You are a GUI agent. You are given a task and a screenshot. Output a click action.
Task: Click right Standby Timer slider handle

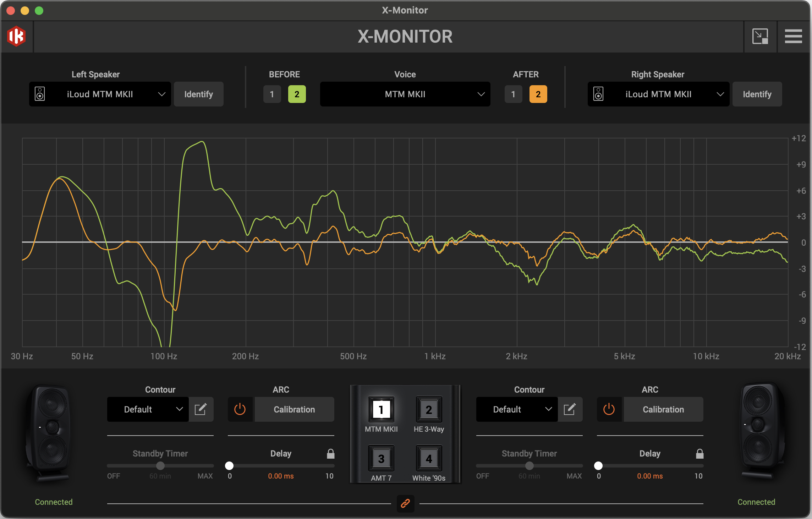(530, 465)
